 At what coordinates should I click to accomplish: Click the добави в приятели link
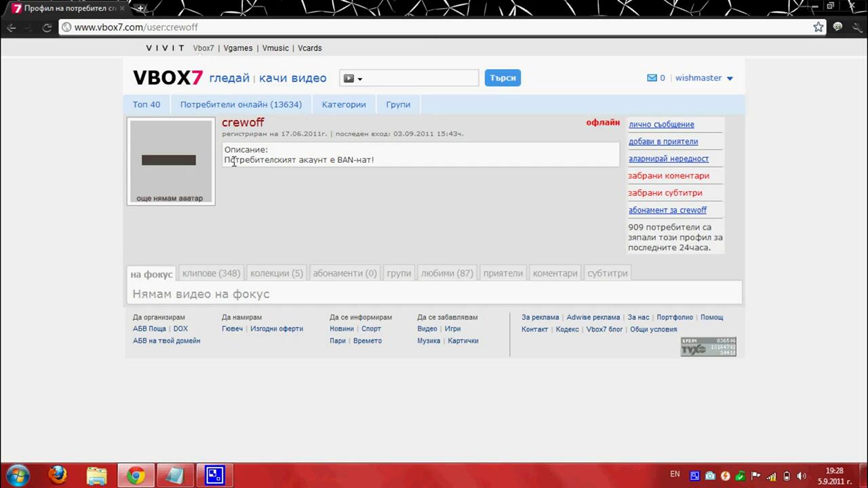tap(663, 142)
